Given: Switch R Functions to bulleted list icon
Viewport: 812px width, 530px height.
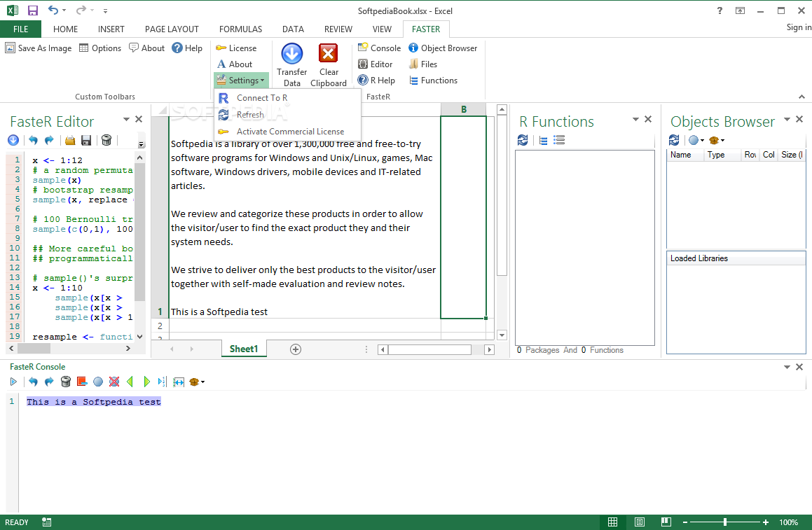Looking at the screenshot, I should tap(559, 140).
